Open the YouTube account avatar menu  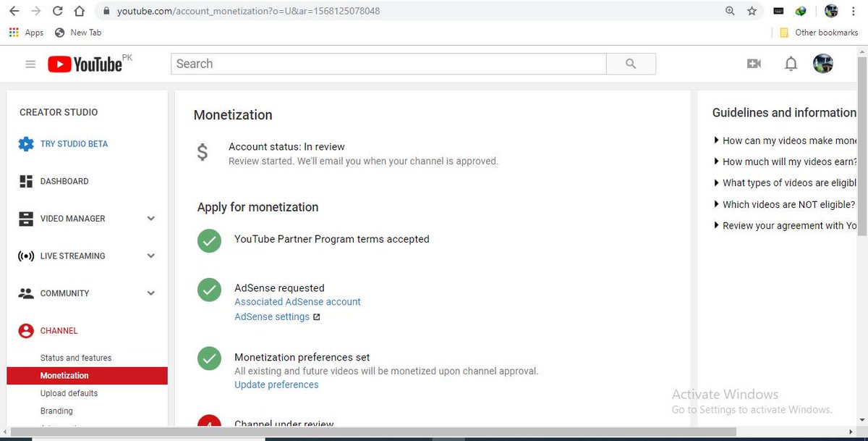[823, 64]
